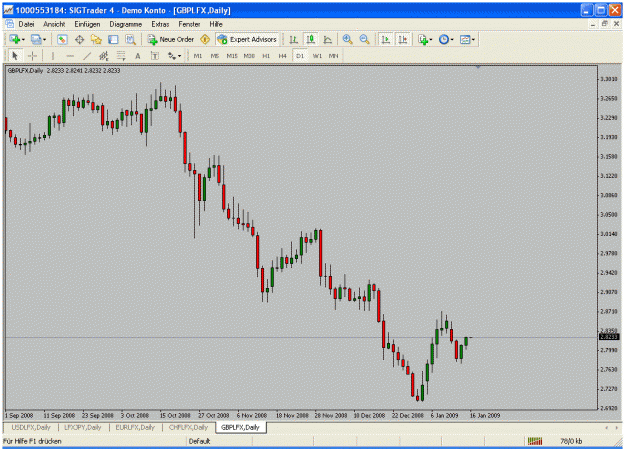Viewport: 625px width, 449px height.
Task: Select the vertical line drawing tool
Action: [53, 56]
